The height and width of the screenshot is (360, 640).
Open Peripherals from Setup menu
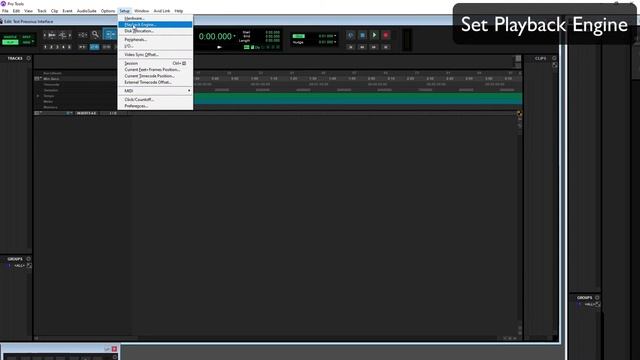155,40
